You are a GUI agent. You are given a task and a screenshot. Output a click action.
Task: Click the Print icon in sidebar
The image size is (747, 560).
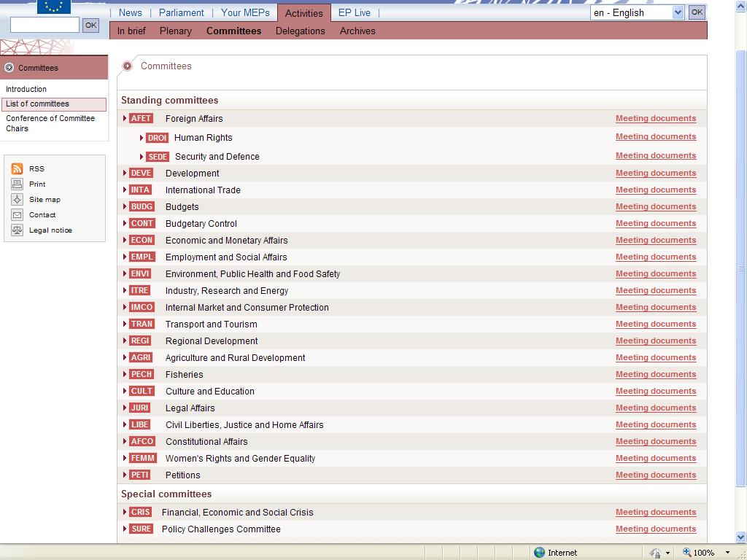point(17,184)
